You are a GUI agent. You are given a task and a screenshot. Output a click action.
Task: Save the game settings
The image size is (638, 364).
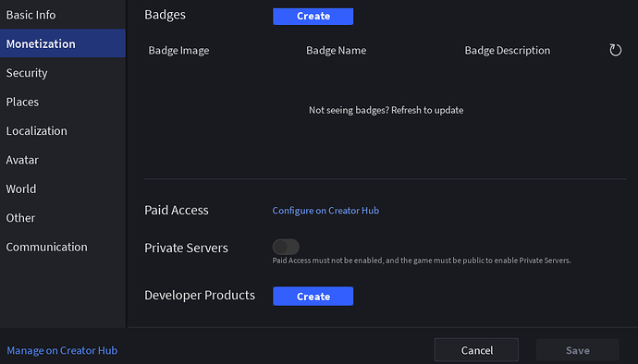pos(577,350)
